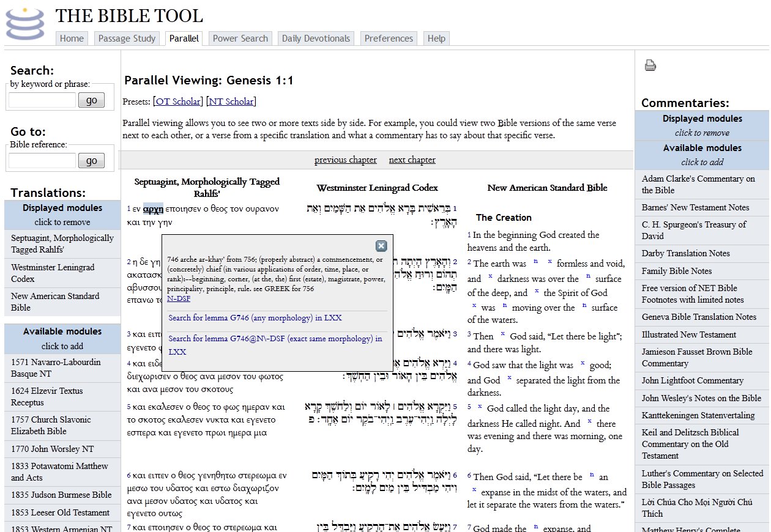
Task: Add Lời Chúa Cho Mọi Người Chú Thích
Action: click(x=702, y=508)
